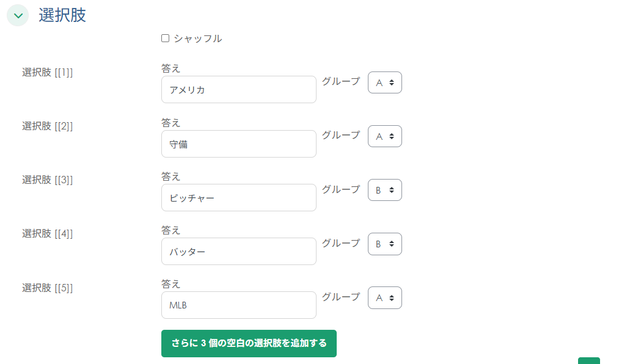
Task: Open the グループ dropdown showing B for ピッチャー
Action: [x=384, y=190]
